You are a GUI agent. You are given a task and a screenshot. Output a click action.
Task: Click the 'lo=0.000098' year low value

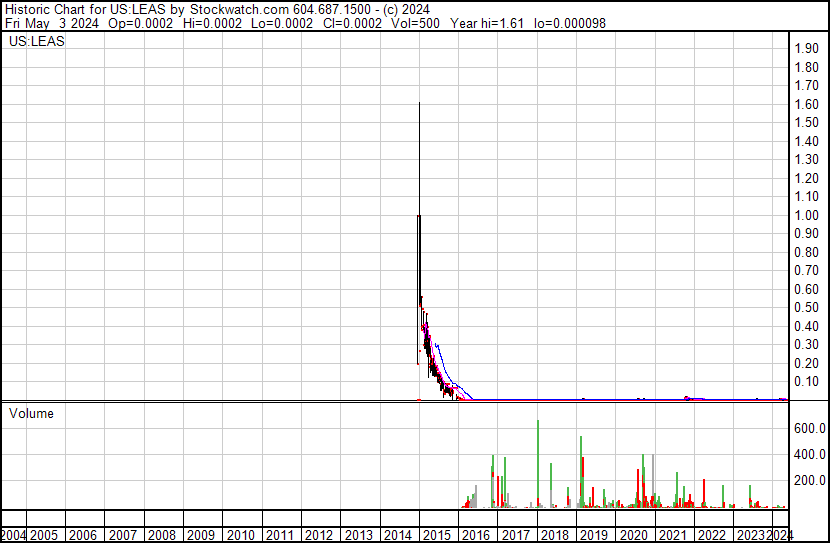[x=570, y=23]
